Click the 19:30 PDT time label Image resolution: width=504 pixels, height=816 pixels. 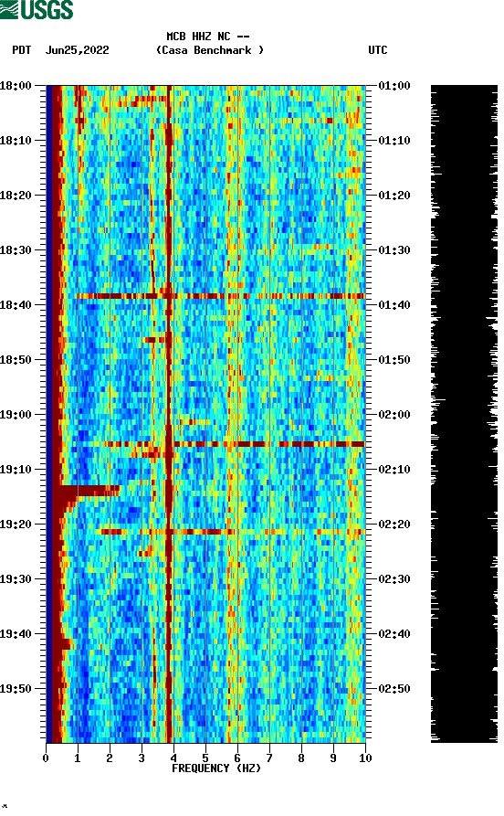click(x=16, y=579)
